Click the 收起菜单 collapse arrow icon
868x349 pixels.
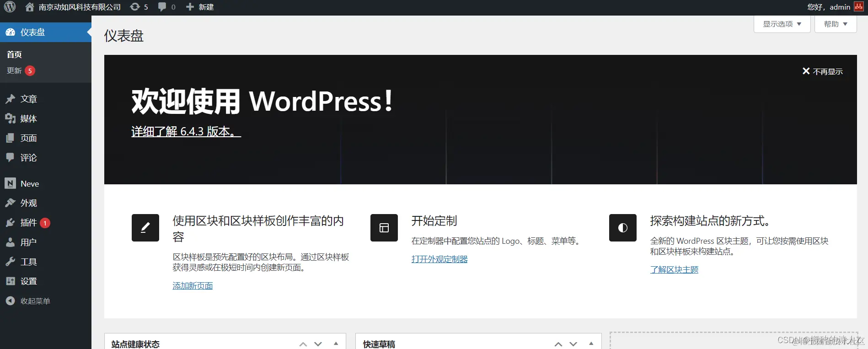tap(10, 301)
